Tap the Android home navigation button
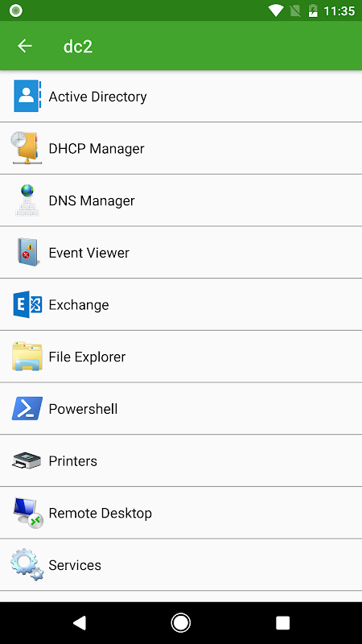Screen dimensions: 362x644 point(180,622)
